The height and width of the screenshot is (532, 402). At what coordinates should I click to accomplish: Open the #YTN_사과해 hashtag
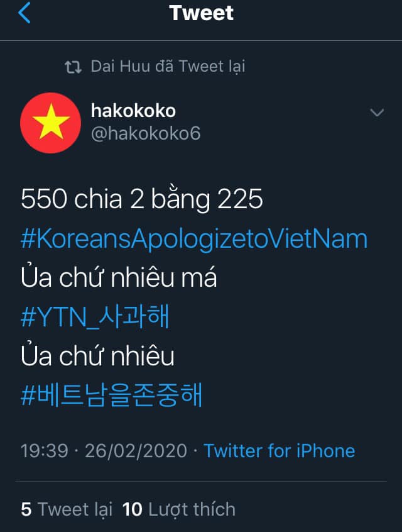click(x=95, y=317)
